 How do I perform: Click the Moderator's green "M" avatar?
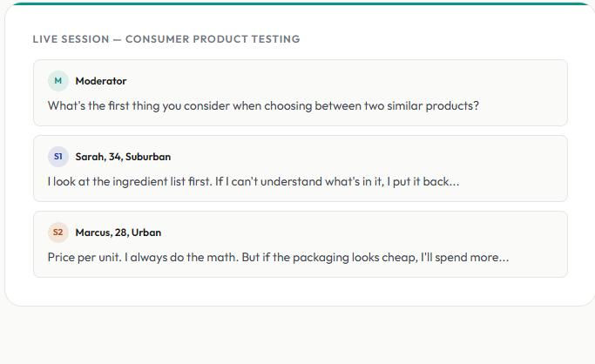pos(57,81)
